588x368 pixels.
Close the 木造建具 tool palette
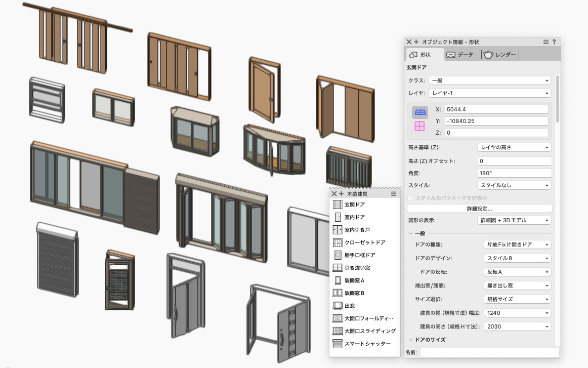click(x=334, y=193)
